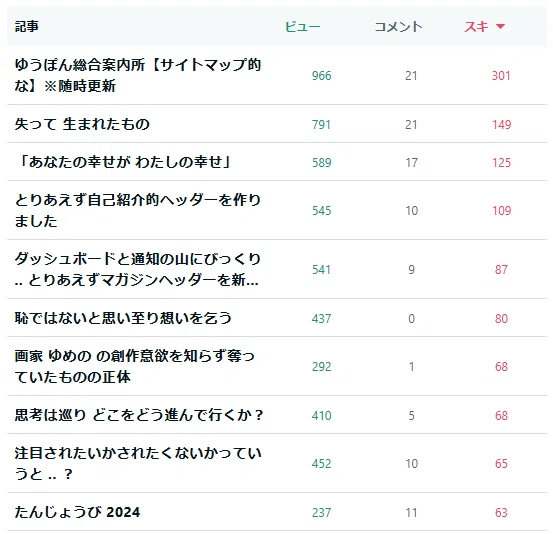Click the 237 view count
The image size is (553, 534).
[321, 512]
